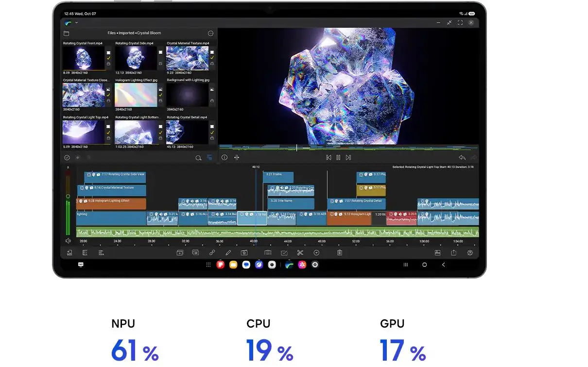Click the add circle plus icon
This screenshot has width=588, height=367.
pos(316,253)
